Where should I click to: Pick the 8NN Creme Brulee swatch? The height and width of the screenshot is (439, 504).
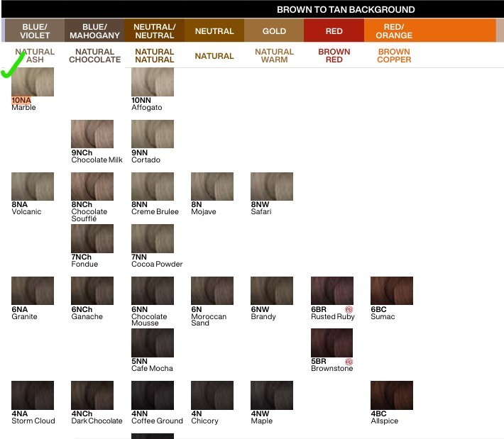tap(153, 187)
